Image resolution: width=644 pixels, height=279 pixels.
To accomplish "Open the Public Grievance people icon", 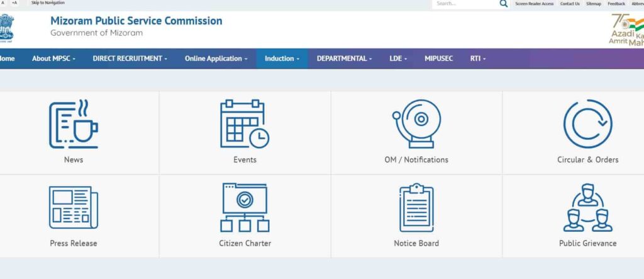I will click(587, 208).
